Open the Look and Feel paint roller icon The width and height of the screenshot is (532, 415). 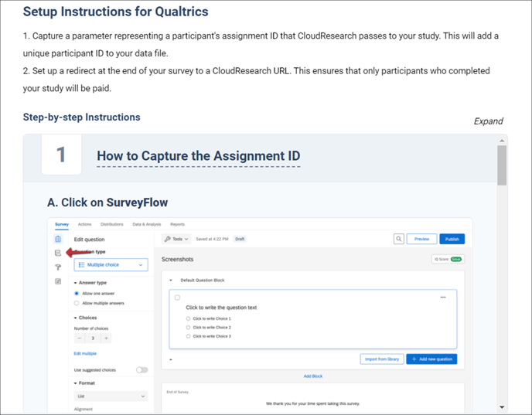tap(58, 267)
